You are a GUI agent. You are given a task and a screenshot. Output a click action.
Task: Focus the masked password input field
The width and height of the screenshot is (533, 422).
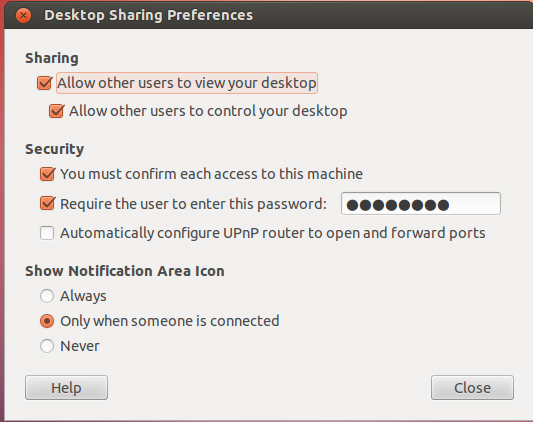pos(421,204)
